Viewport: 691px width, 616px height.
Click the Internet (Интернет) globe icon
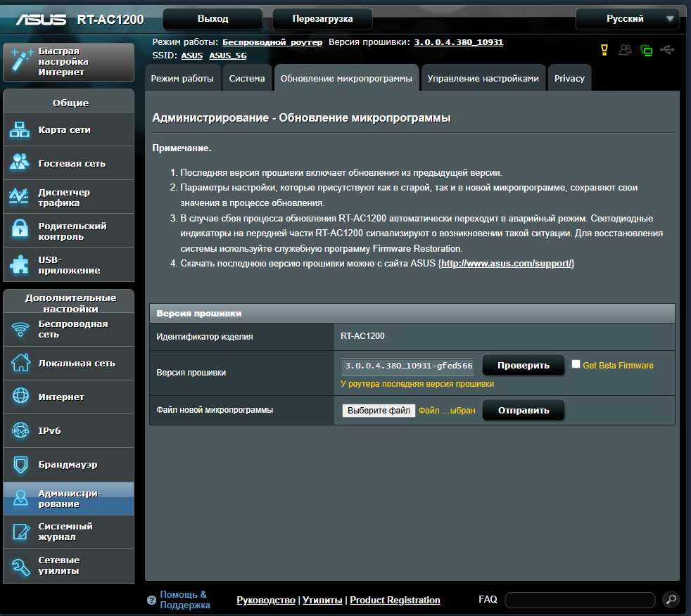(x=20, y=397)
